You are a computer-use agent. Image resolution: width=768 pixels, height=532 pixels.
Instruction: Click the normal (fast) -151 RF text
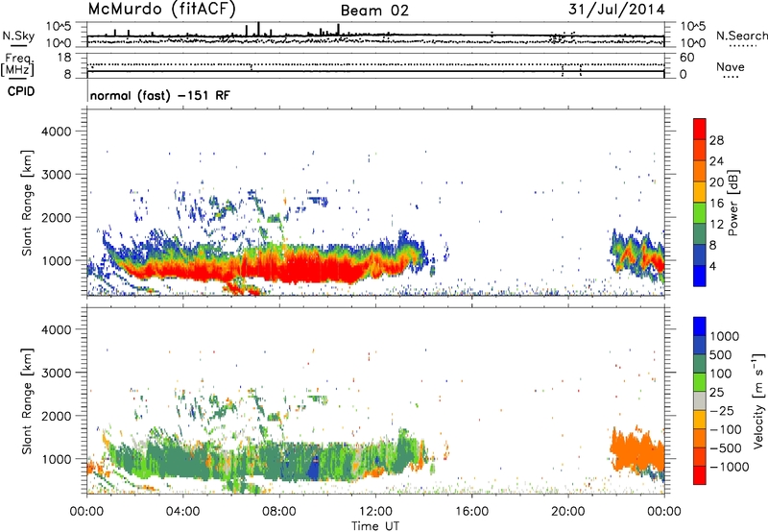pos(159,95)
